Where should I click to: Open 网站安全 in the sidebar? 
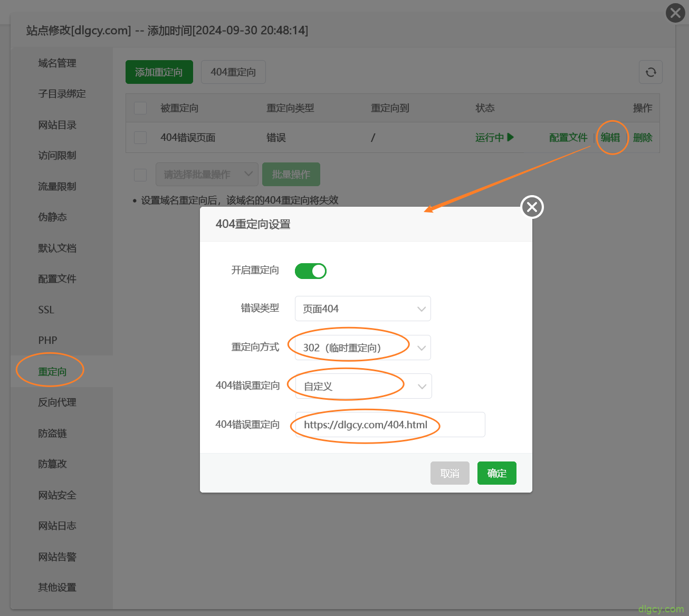tap(57, 495)
